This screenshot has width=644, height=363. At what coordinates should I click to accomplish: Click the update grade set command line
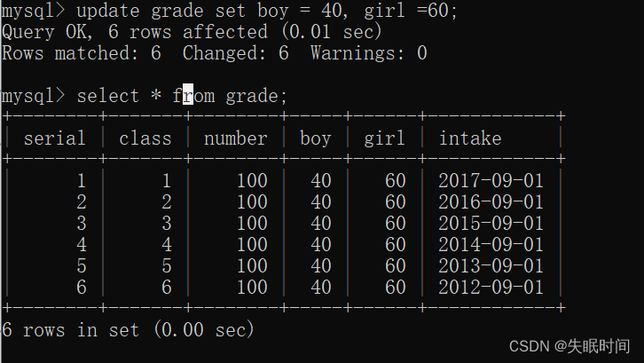coord(229,11)
